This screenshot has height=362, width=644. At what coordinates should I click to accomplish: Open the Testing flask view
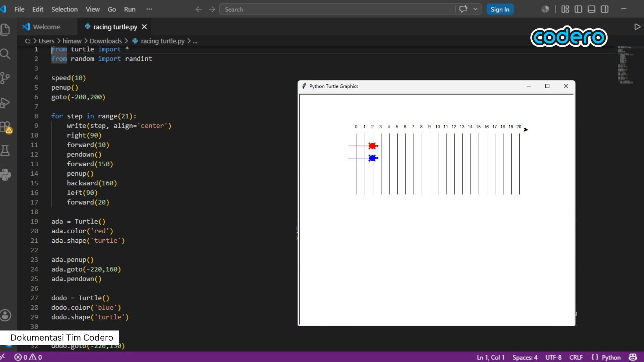click(5, 151)
